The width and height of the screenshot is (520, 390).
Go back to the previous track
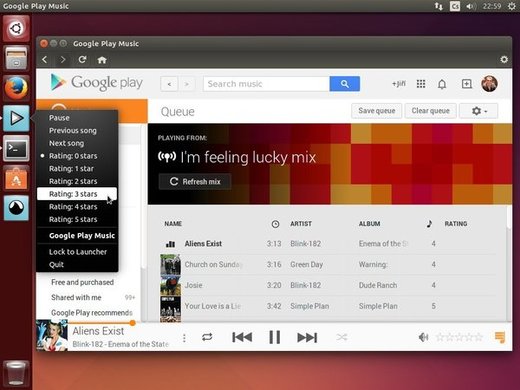click(242, 337)
